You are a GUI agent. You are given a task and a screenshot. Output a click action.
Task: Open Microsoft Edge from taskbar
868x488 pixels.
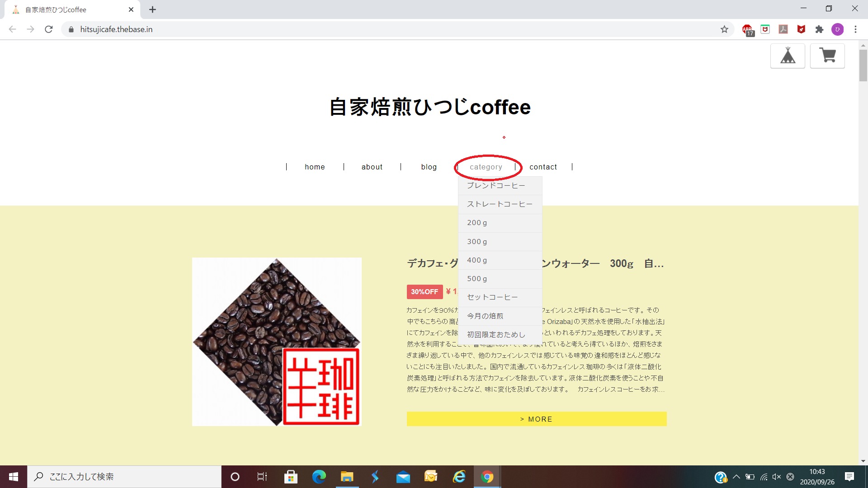[319, 477]
